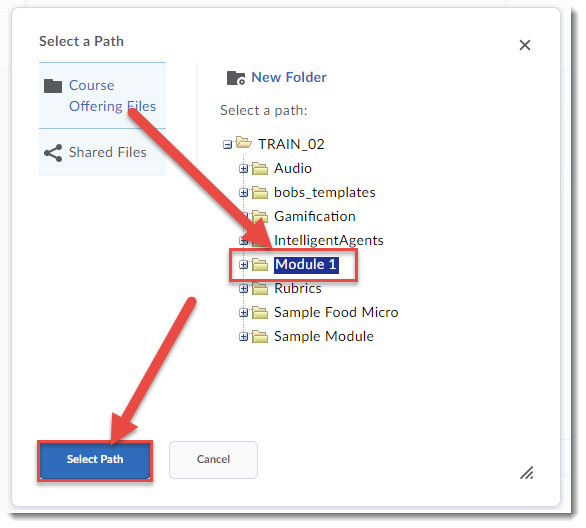Image resolution: width=586 pixels, height=528 pixels.
Task: Click the Select Path button
Action: (95, 460)
